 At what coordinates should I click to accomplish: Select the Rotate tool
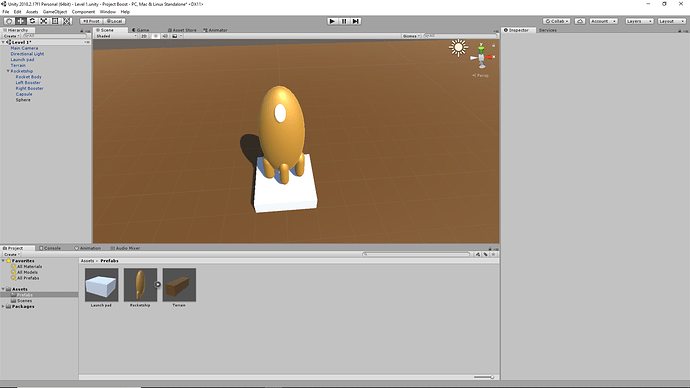(x=32, y=21)
